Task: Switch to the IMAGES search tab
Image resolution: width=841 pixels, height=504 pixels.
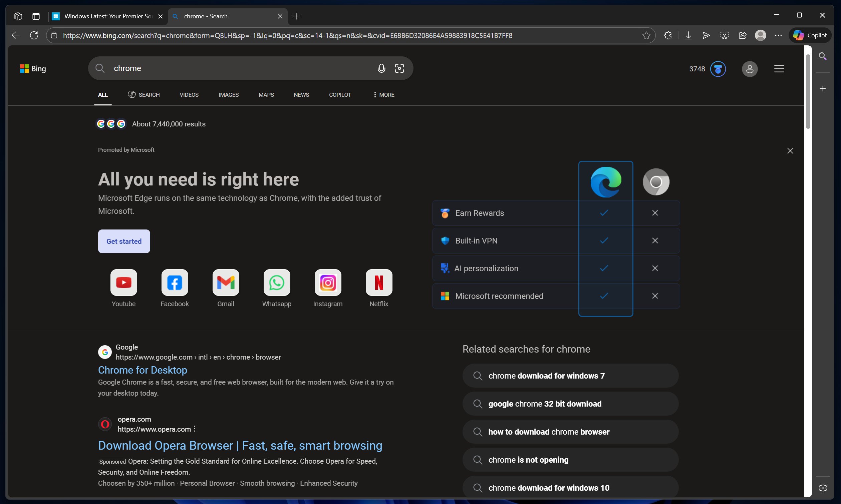Action: (x=228, y=95)
